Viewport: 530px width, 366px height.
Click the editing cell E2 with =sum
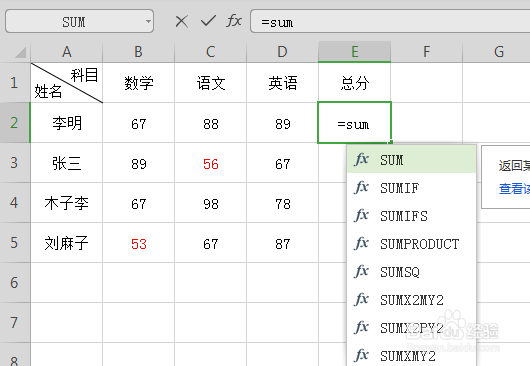(354, 123)
